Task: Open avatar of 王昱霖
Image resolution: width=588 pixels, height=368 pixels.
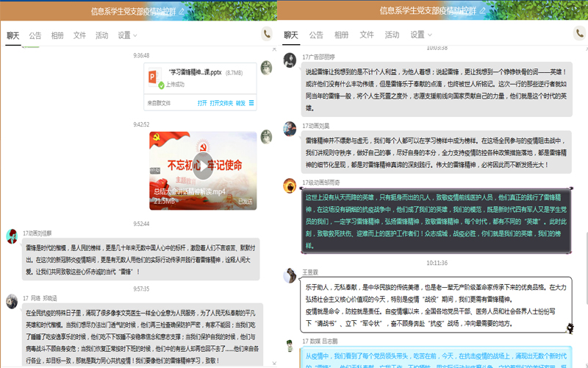Action: click(290, 275)
